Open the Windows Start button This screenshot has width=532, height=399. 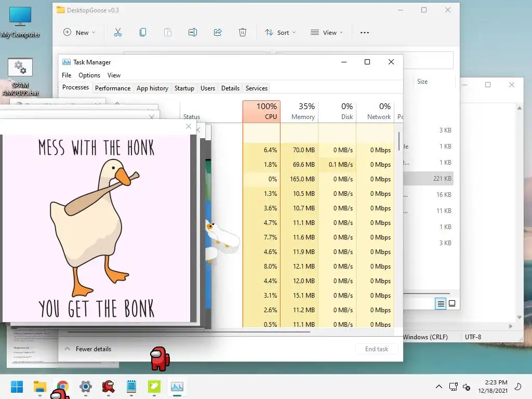tap(17, 387)
